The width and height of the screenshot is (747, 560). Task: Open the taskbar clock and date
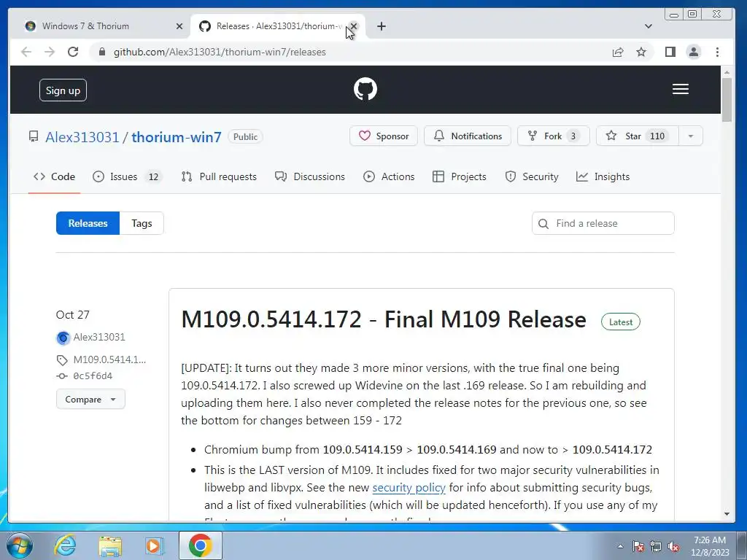[x=710, y=546]
